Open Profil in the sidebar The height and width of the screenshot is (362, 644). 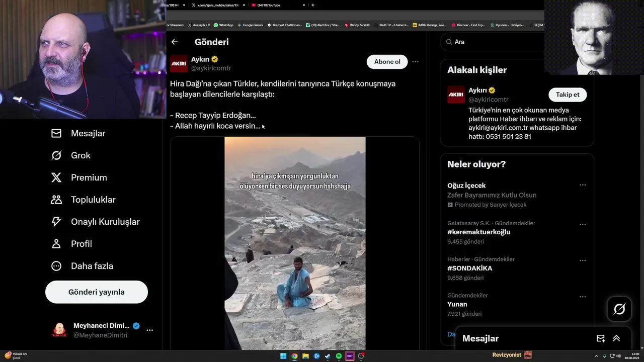pyautogui.click(x=71, y=244)
